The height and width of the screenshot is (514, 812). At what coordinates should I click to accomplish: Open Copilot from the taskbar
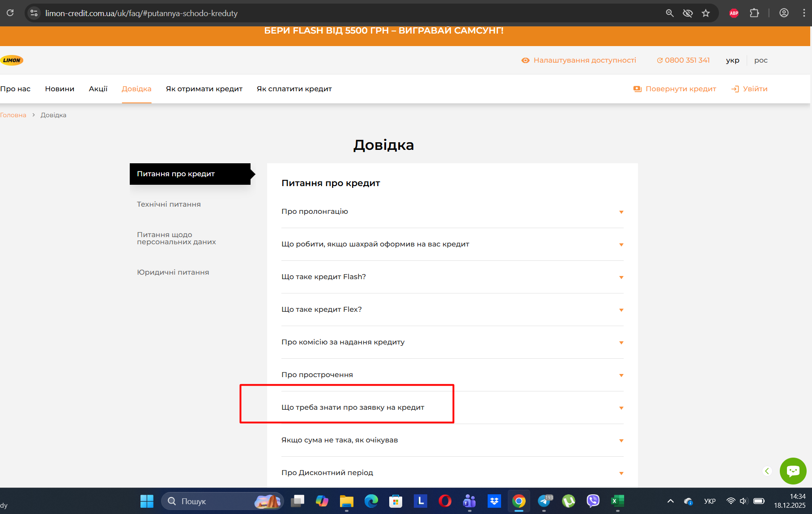click(322, 501)
